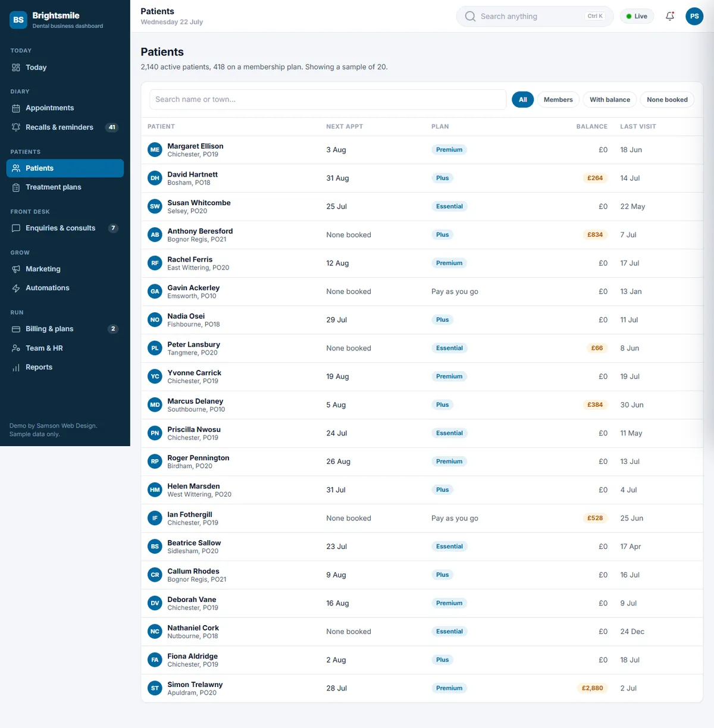Open Marketing section
The image size is (714, 728).
click(x=65, y=269)
